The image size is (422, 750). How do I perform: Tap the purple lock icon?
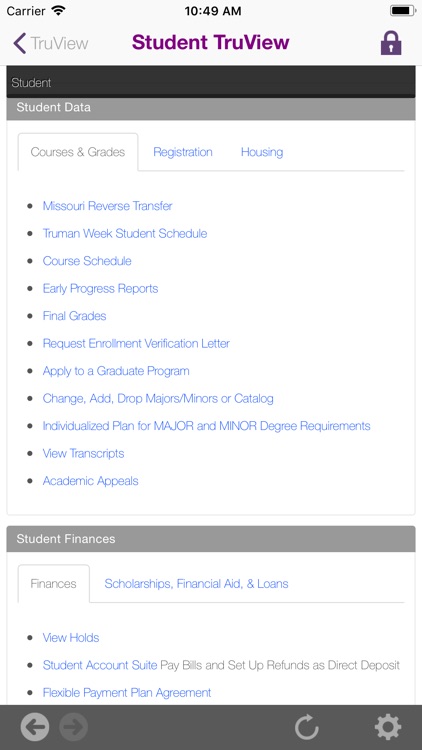391,43
